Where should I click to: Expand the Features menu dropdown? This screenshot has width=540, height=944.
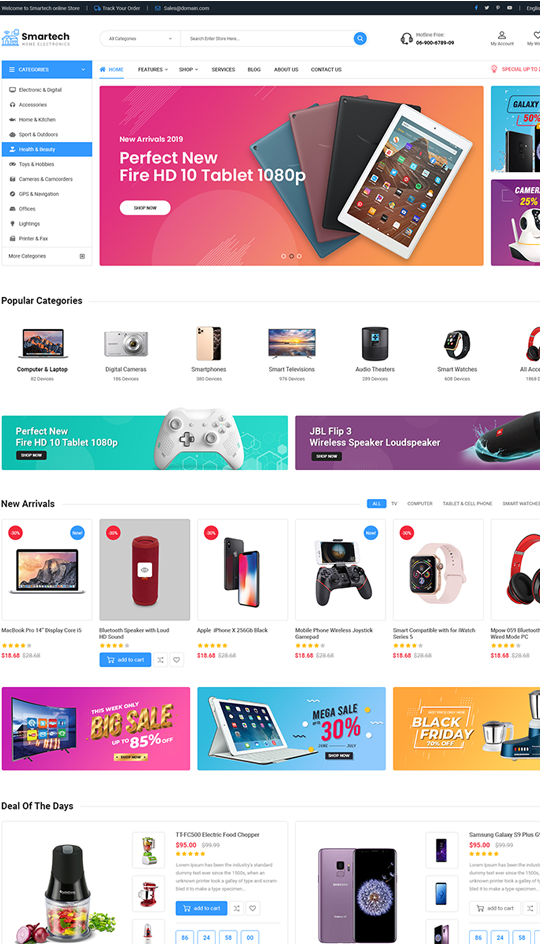tap(152, 70)
